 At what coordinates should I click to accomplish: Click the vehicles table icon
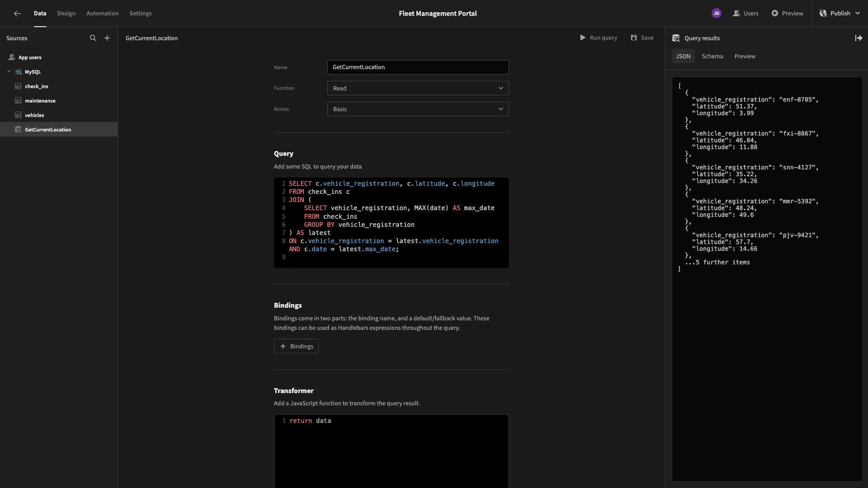click(18, 115)
